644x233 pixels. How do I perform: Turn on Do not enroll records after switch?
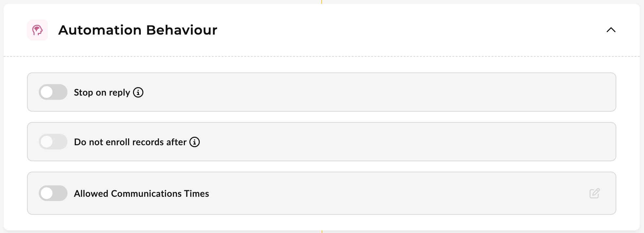tap(53, 142)
